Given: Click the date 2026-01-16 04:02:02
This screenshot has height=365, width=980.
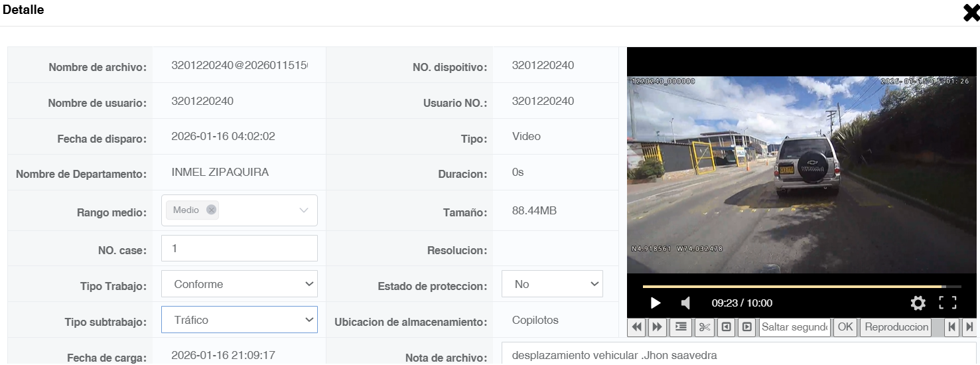Looking at the screenshot, I should 223,136.
